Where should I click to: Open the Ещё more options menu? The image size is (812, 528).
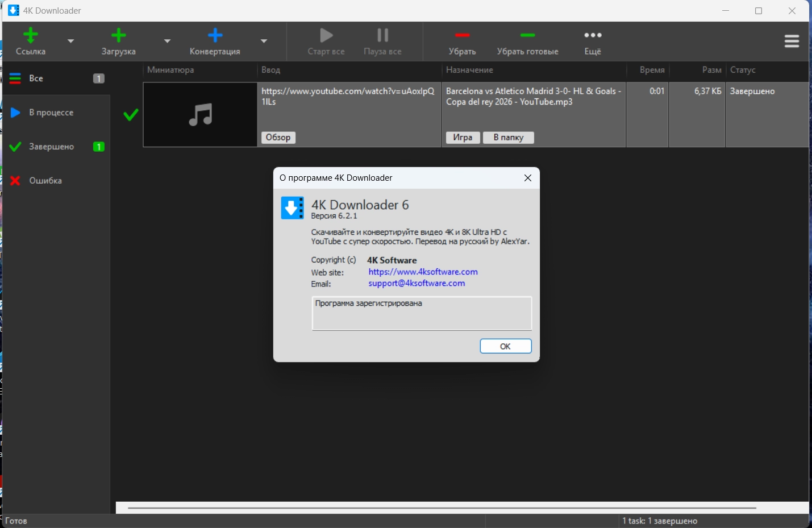click(x=593, y=41)
